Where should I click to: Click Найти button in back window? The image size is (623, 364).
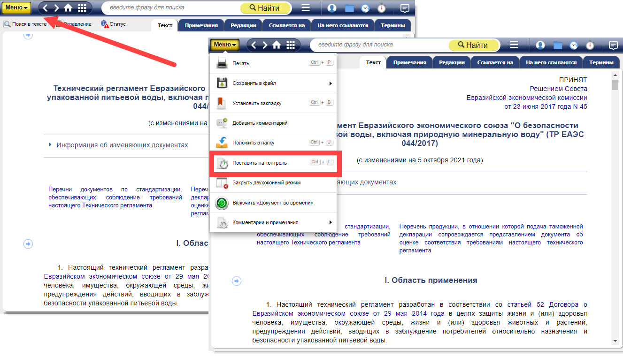266,8
